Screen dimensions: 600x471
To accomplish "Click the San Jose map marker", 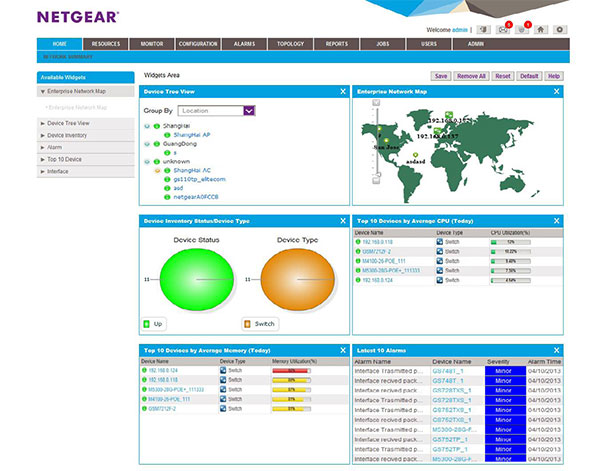I will [386, 140].
